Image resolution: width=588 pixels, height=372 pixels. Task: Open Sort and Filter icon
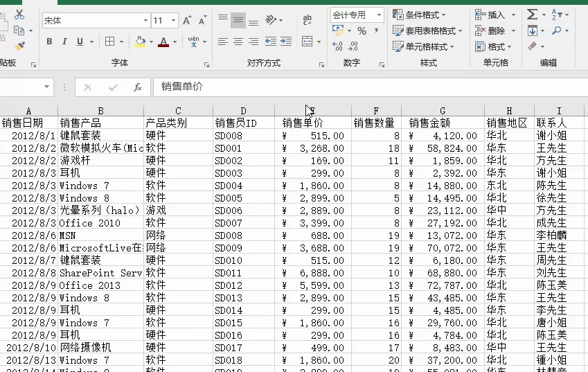pyautogui.click(x=557, y=15)
